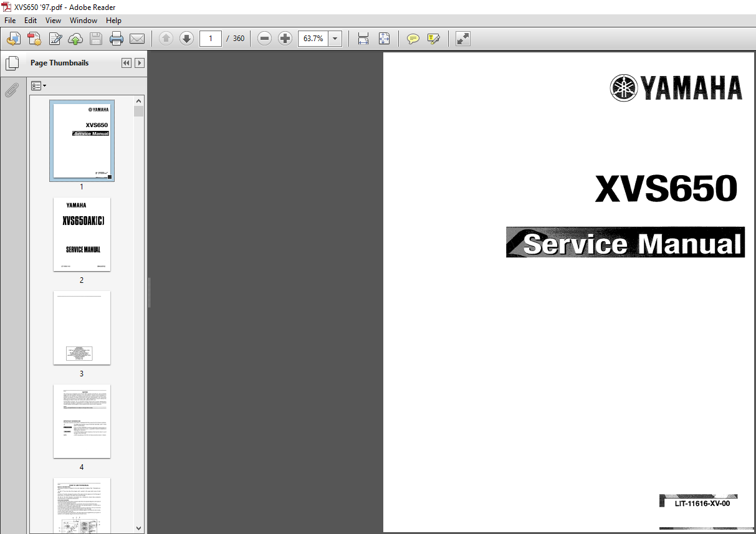Click the Sign/edit document icon
The height and width of the screenshot is (534, 756).
[55, 39]
